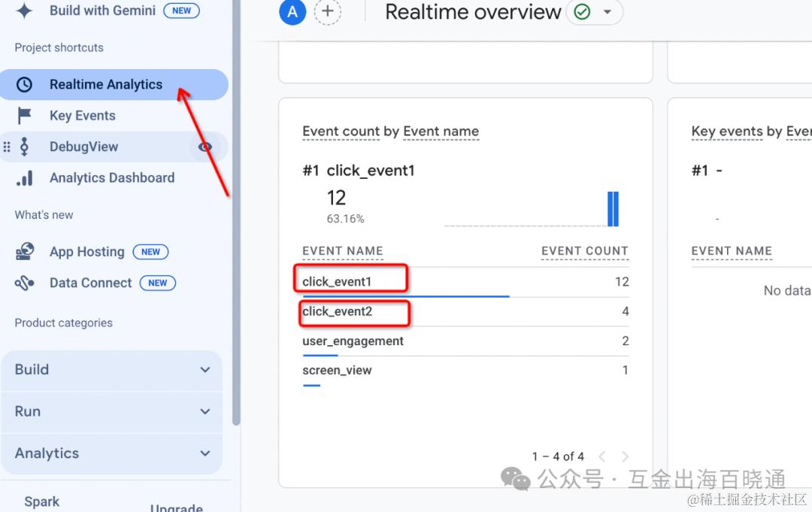
Task: Click the blue 'A' account avatar
Action: tap(292, 11)
